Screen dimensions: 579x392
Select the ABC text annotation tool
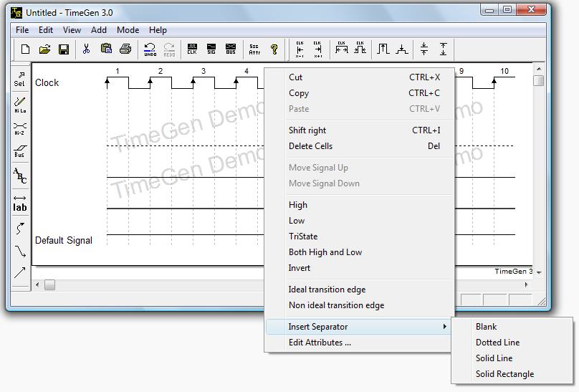click(19, 176)
